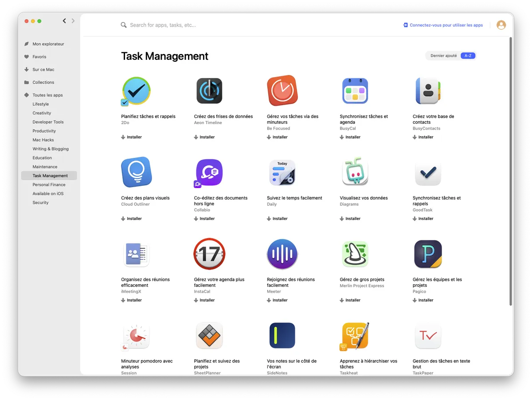Click the Taskheat app icon
The height and width of the screenshot is (400, 532).
coord(355,336)
